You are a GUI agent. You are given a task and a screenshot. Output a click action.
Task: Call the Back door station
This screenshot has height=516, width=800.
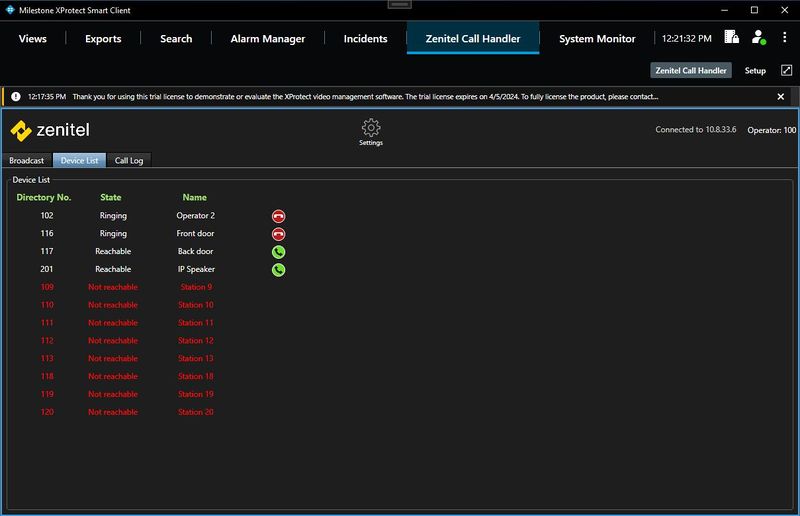278,252
